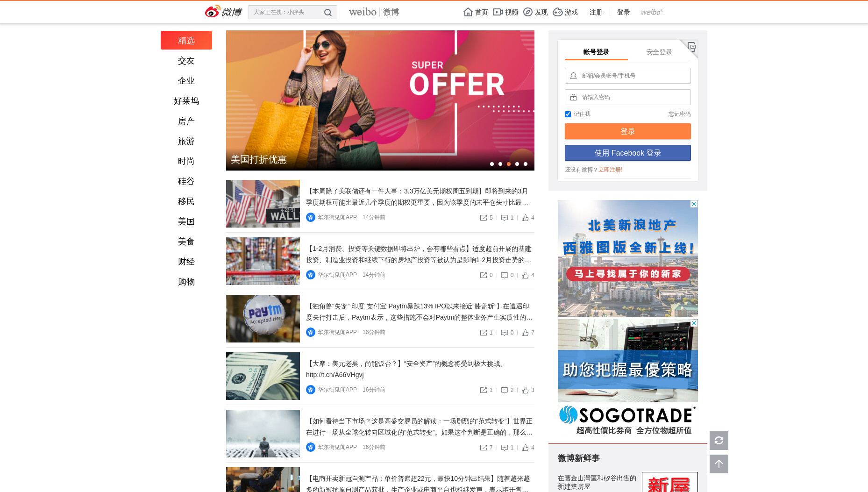
Task: Select 购物 category
Action: 186,282
